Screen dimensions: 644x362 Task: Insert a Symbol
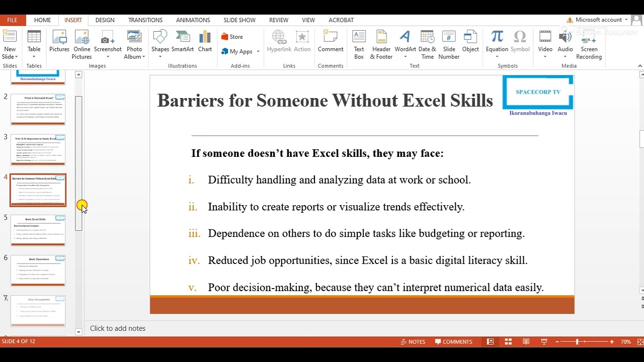pyautogui.click(x=520, y=42)
